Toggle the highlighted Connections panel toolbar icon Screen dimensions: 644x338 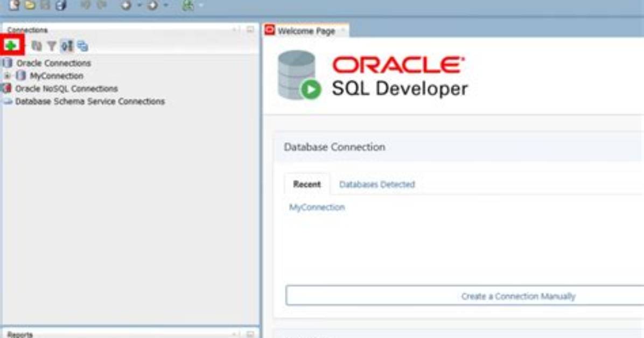pyautogui.click(x=67, y=46)
